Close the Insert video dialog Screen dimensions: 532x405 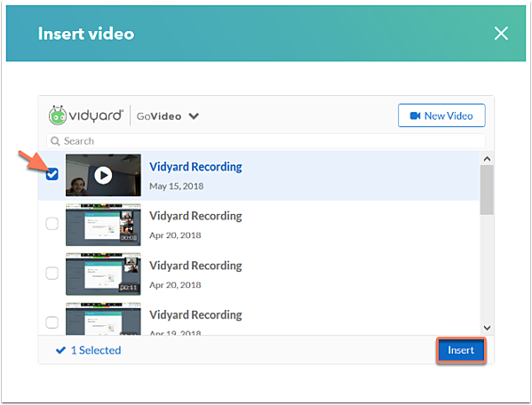501,33
